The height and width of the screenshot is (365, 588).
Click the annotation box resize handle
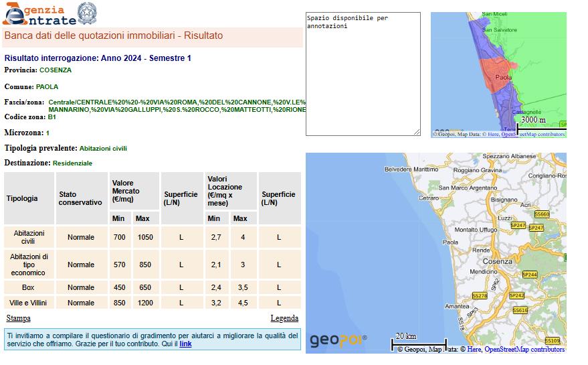pos(417,132)
